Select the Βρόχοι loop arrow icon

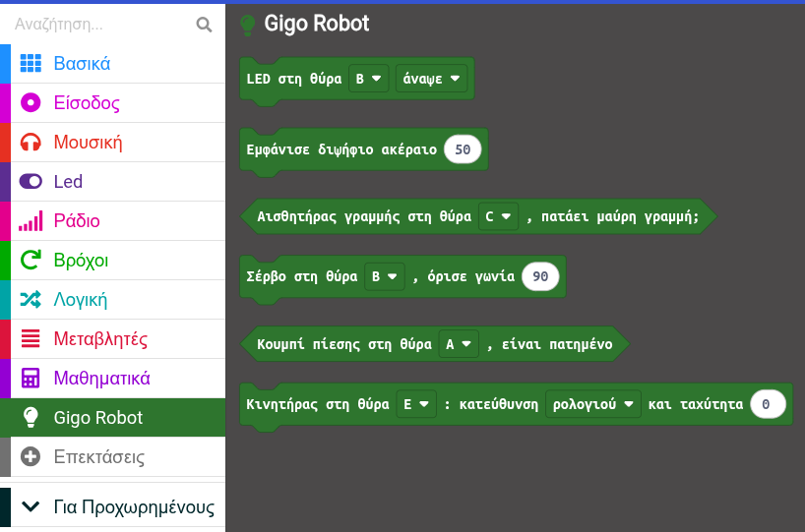point(31,261)
